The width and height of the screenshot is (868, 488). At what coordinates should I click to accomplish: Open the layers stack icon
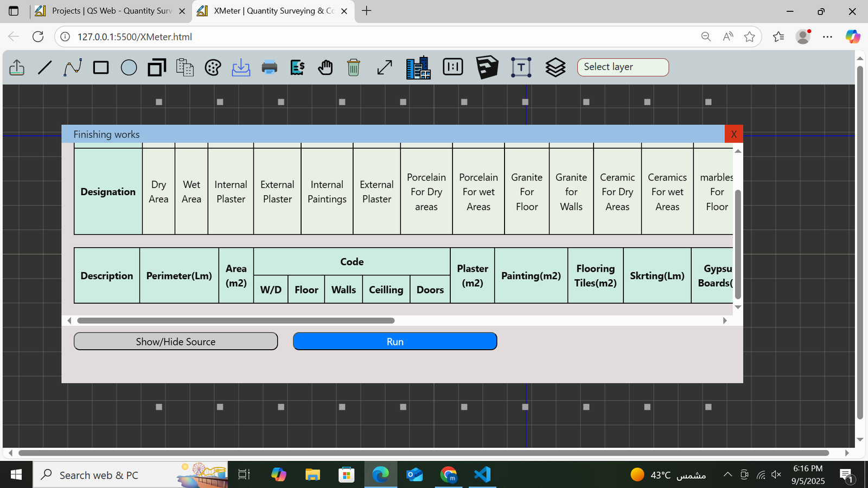555,67
